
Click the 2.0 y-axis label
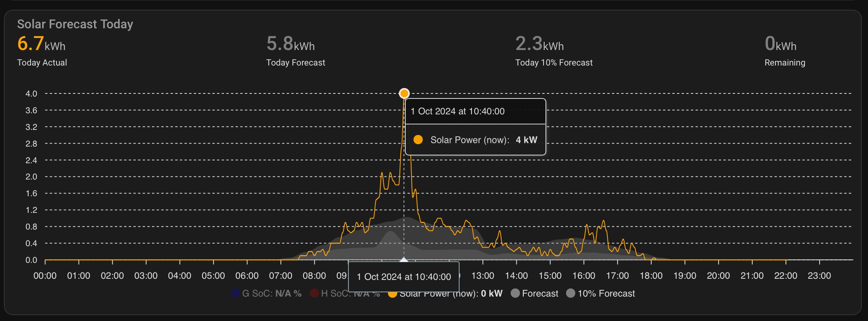31,176
